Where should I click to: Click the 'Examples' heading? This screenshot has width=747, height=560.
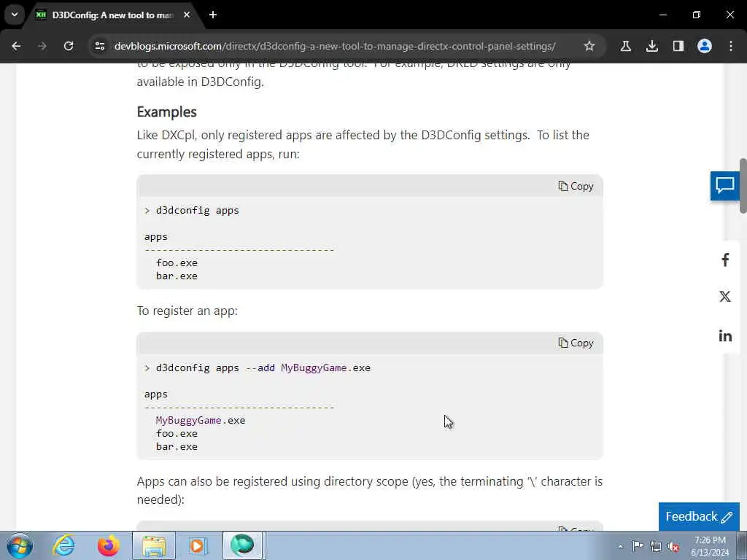tap(167, 112)
